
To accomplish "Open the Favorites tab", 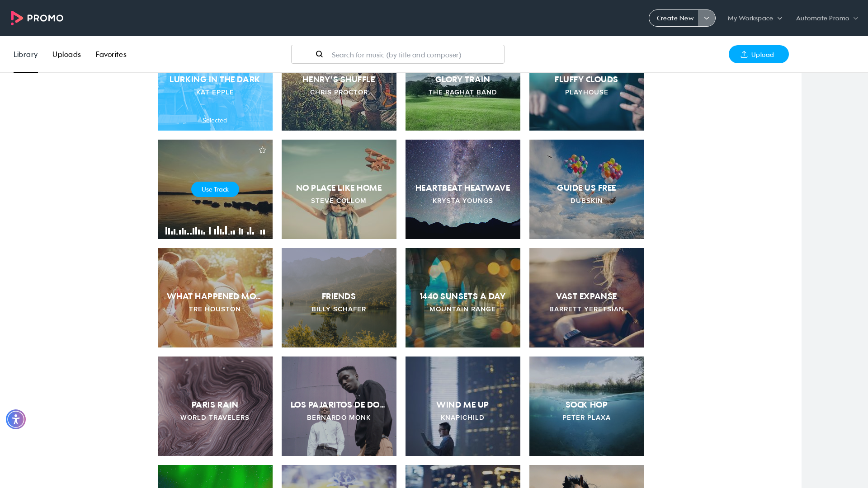I will click(111, 54).
